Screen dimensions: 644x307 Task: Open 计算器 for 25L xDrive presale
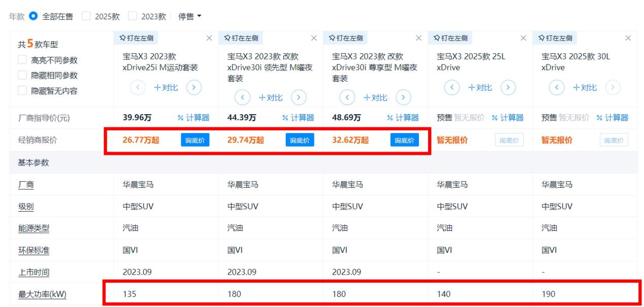[x=508, y=118]
